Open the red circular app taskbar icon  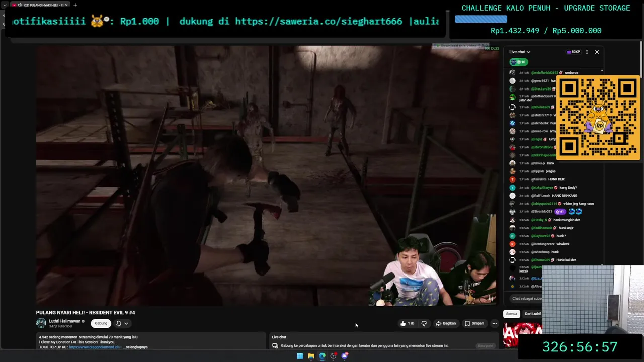coord(333,356)
